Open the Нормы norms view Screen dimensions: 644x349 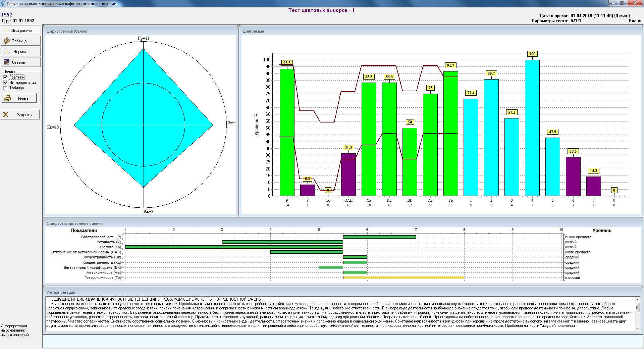pos(21,52)
